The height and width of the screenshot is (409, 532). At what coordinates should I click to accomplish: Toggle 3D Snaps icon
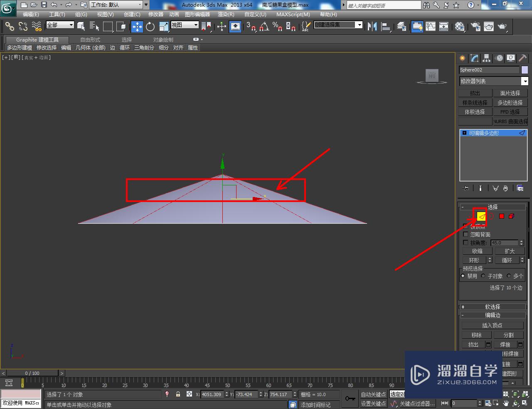pyautogui.click(x=251, y=27)
